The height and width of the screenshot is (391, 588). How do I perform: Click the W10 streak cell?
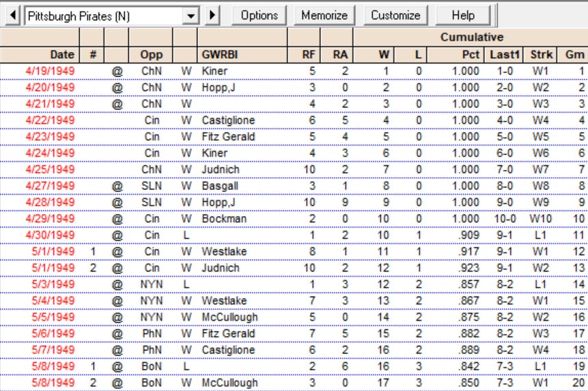[540, 218]
